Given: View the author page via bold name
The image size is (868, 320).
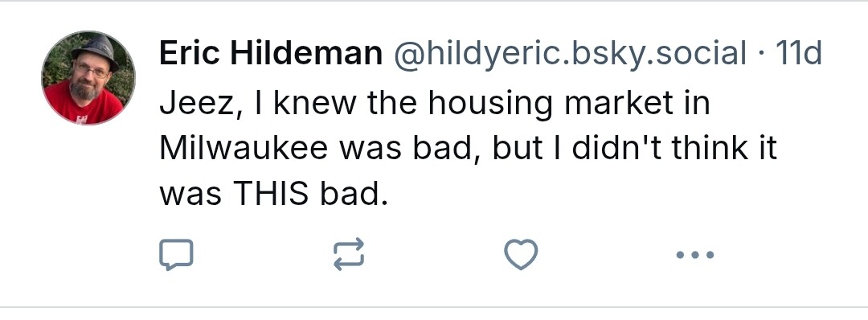Looking at the screenshot, I should pyautogui.click(x=271, y=54).
